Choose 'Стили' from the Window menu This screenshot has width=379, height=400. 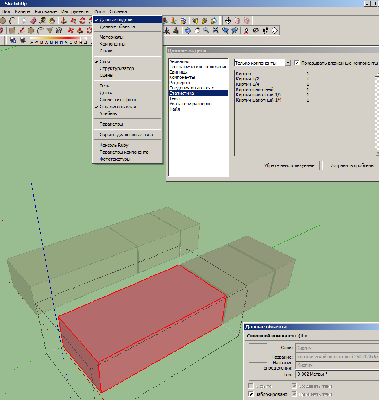pos(127,51)
